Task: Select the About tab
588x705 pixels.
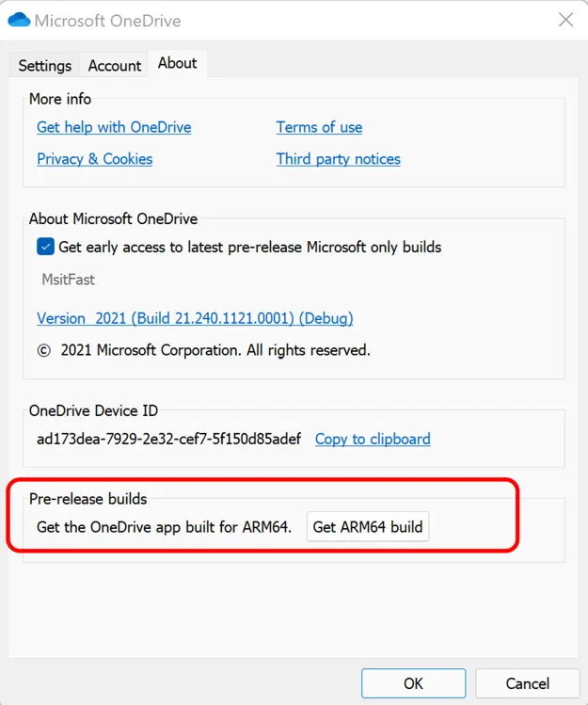Action: pyautogui.click(x=177, y=63)
